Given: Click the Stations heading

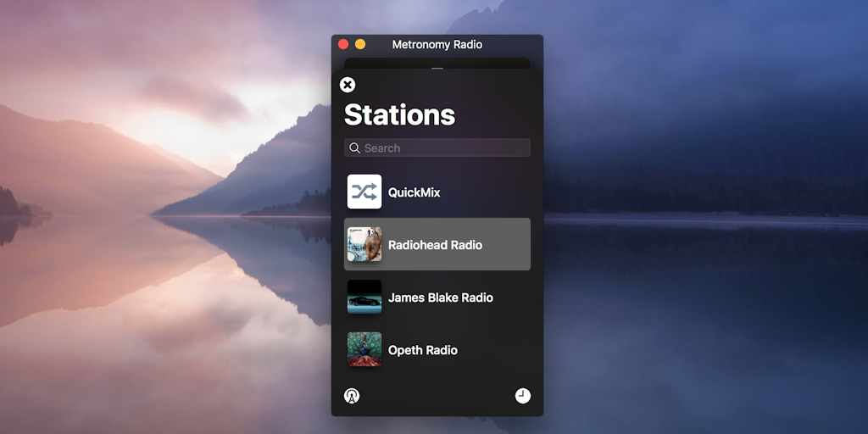Looking at the screenshot, I should (x=400, y=114).
